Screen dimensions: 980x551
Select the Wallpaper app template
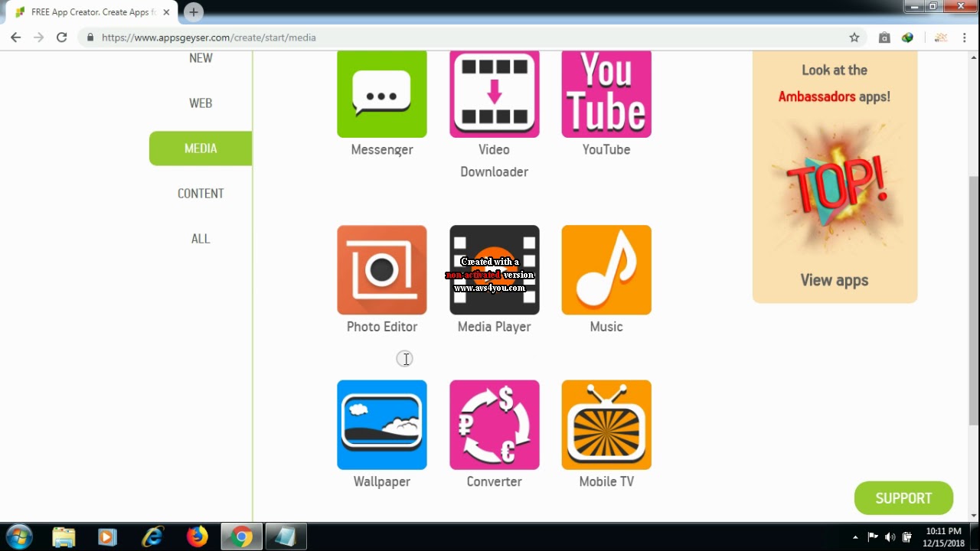[381, 425]
